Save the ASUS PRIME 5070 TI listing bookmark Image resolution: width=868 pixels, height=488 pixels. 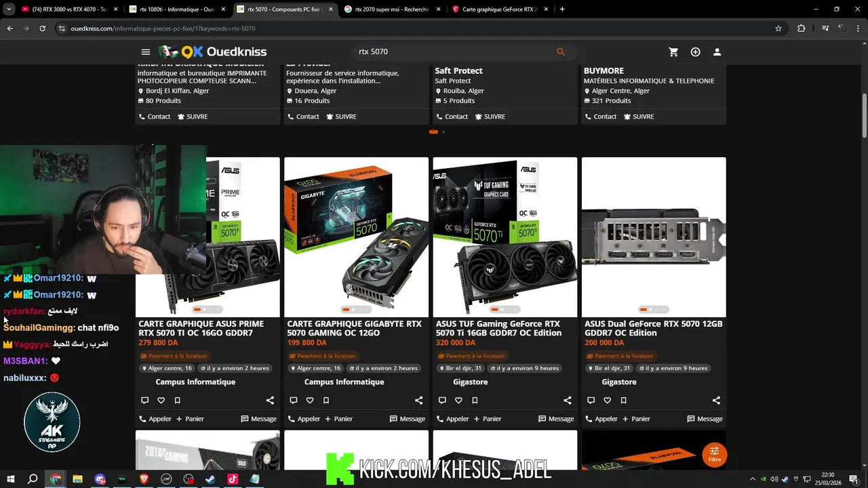coord(177,401)
